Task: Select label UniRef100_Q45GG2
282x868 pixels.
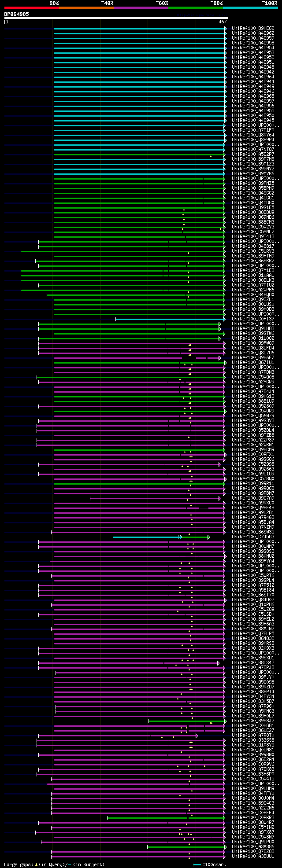Action: pyautogui.click(x=253, y=193)
